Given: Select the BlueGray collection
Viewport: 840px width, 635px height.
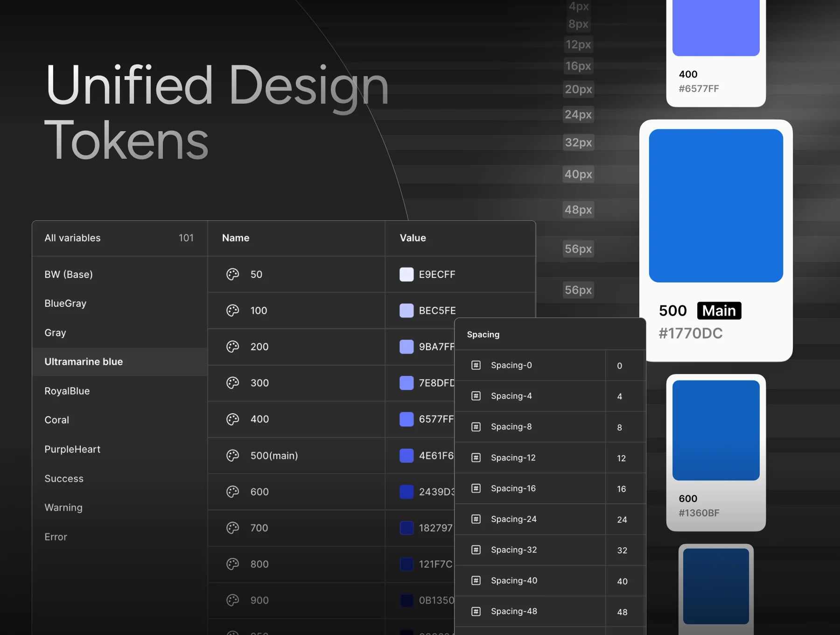Looking at the screenshot, I should click(x=119, y=303).
